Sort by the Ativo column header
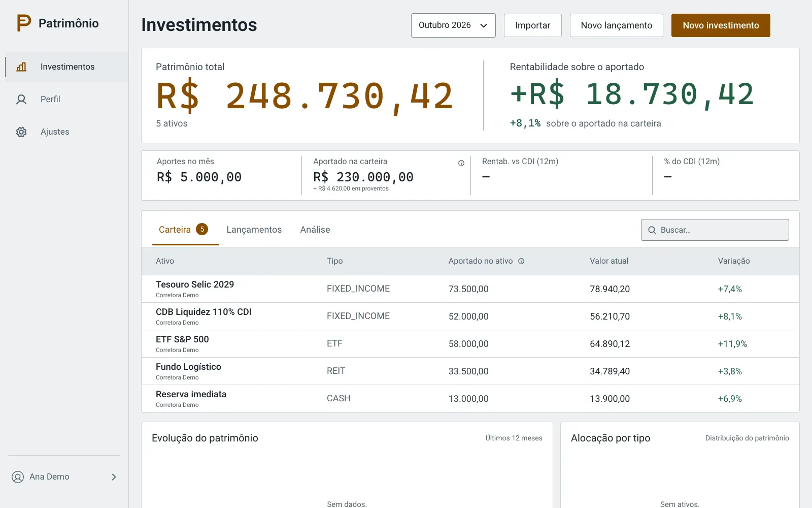The height and width of the screenshot is (508, 812). coord(165,261)
